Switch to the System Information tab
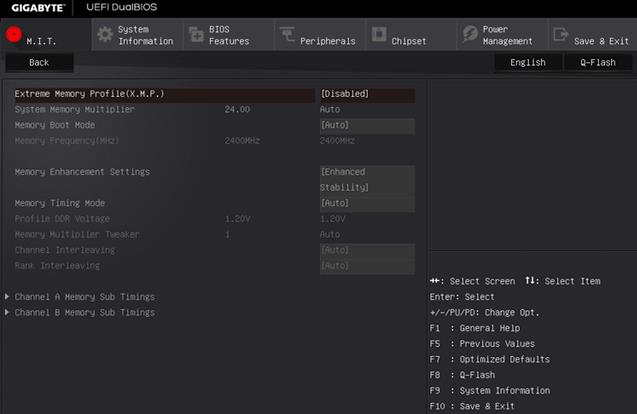 click(x=138, y=35)
